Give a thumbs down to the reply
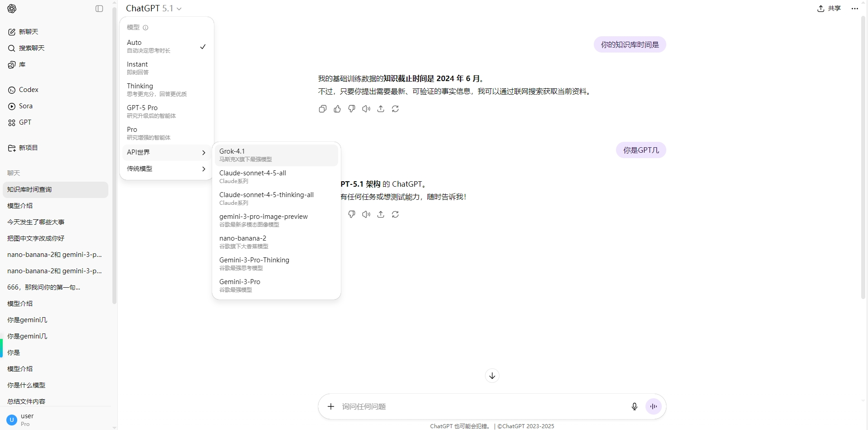 click(x=352, y=109)
